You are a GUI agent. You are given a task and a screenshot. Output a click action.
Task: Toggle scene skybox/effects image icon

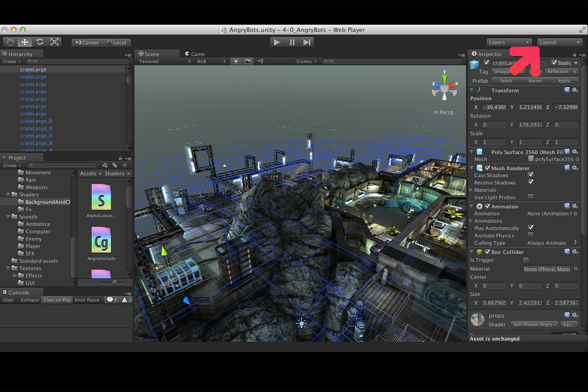[248, 61]
